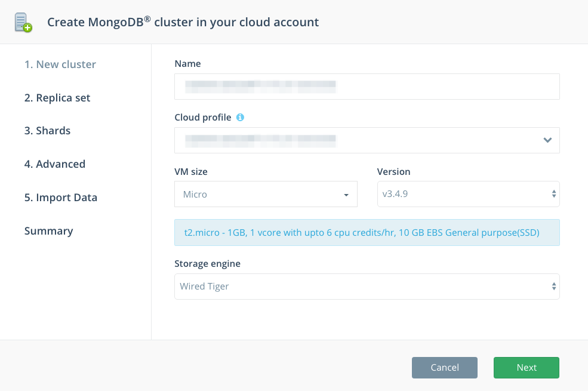Open the VM size Micro dropdown
The height and width of the screenshot is (391, 588).
click(266, 194)
